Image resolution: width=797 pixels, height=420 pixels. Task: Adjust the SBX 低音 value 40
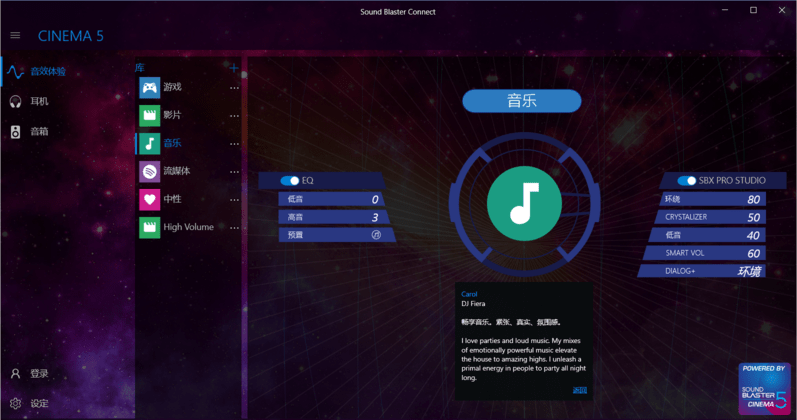(753, 235)
